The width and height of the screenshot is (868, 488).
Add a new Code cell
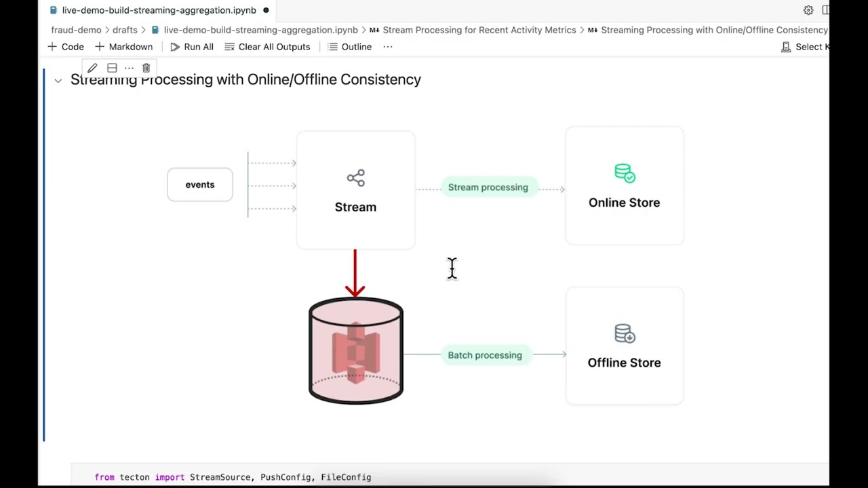[66, 47]
